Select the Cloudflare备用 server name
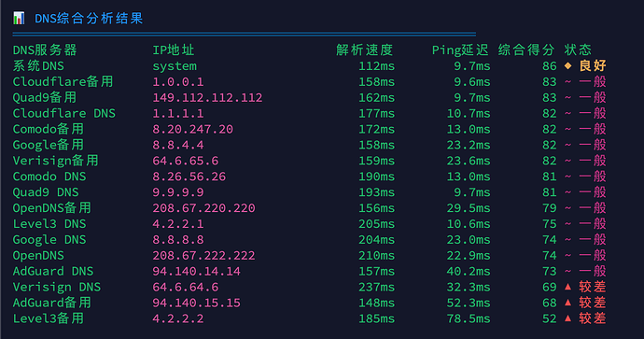Image resolution: width=644 pixels, height=339 pixels. (63, 82)
